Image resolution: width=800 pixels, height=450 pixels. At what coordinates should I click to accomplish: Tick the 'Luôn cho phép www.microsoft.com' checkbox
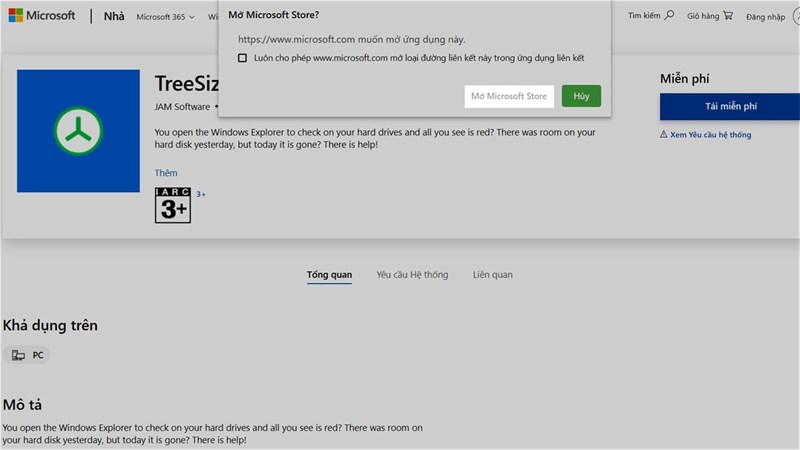coord(242,58)
